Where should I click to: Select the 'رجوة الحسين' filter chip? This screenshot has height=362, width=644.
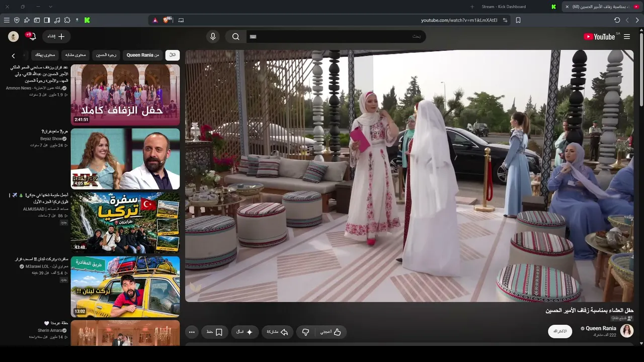coord(106,55)
